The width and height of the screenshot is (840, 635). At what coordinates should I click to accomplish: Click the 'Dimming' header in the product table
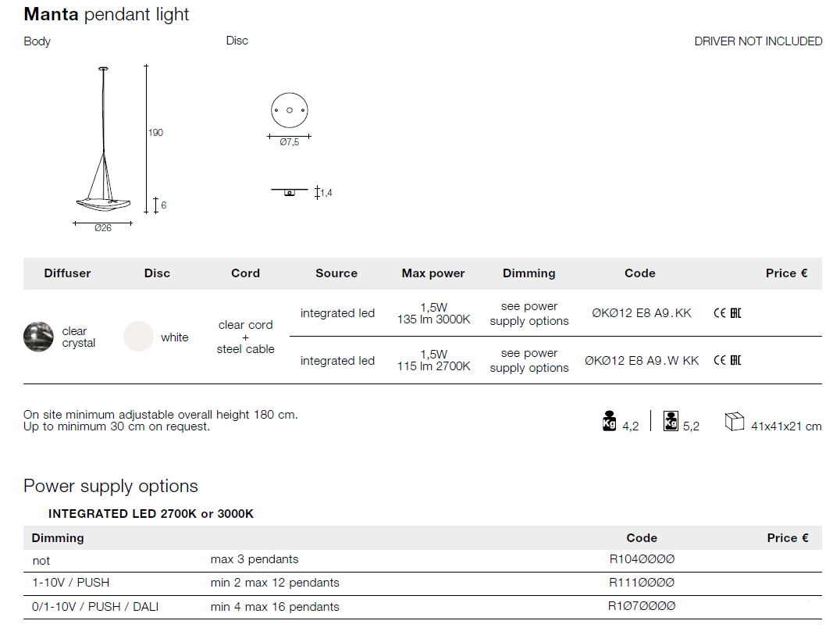(529, 273)
